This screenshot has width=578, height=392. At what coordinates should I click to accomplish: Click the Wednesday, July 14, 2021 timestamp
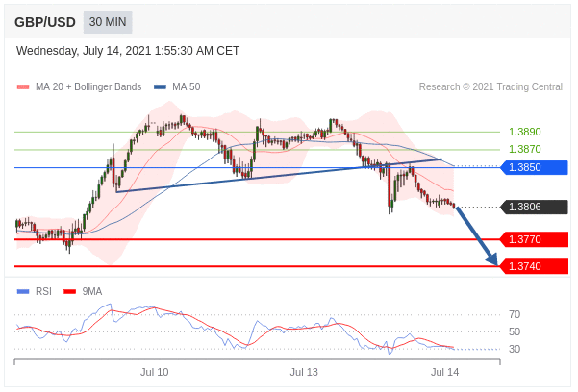128,51
